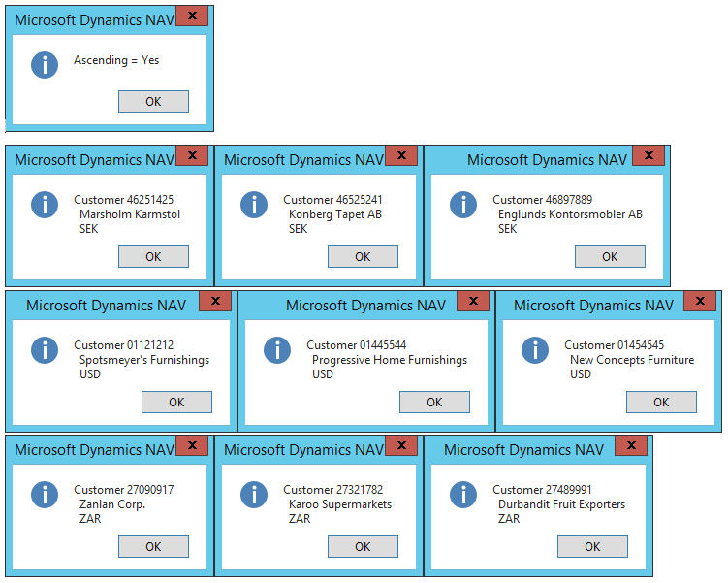728x583 pixels.
Task: Close the Customer 01454545 dialog
Action: tap(700, 301)
